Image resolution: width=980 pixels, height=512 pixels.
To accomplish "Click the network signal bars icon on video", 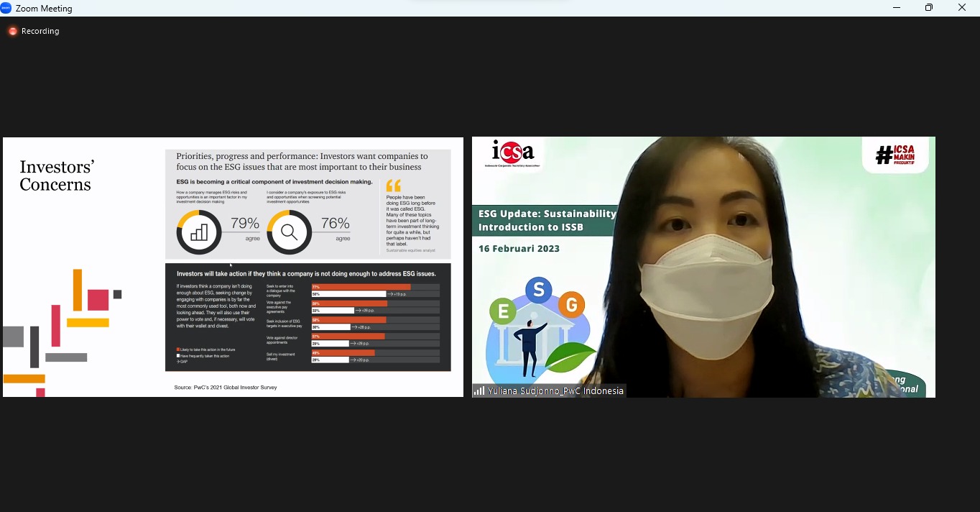I will tap(479, 391).
